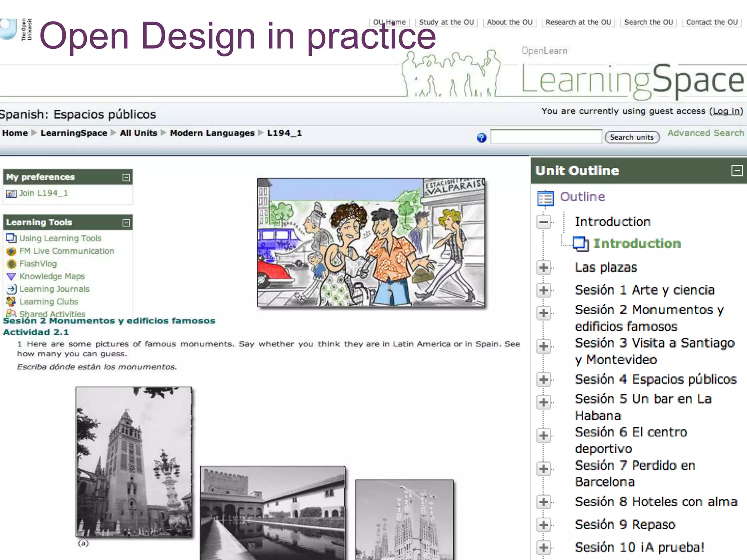Expand the Las plazas section

[543, 268]
